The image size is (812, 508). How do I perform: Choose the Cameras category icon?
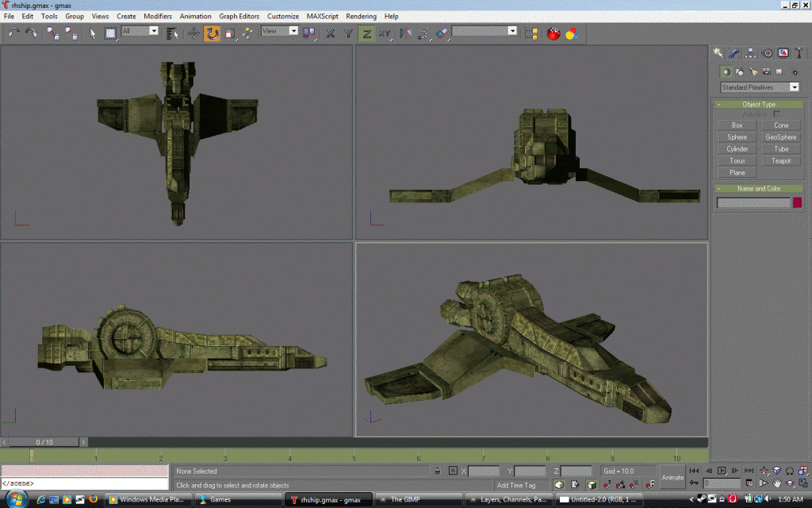click(766, 71)
